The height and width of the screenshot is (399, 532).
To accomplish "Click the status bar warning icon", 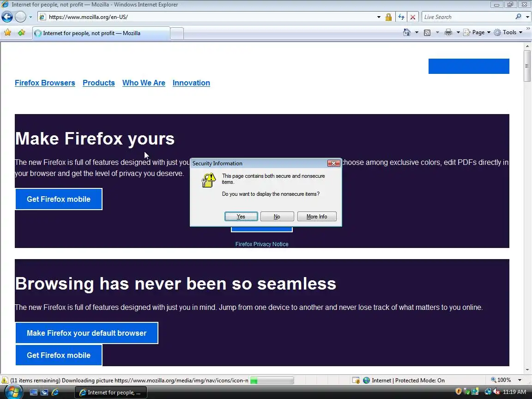I will [5, 381].
